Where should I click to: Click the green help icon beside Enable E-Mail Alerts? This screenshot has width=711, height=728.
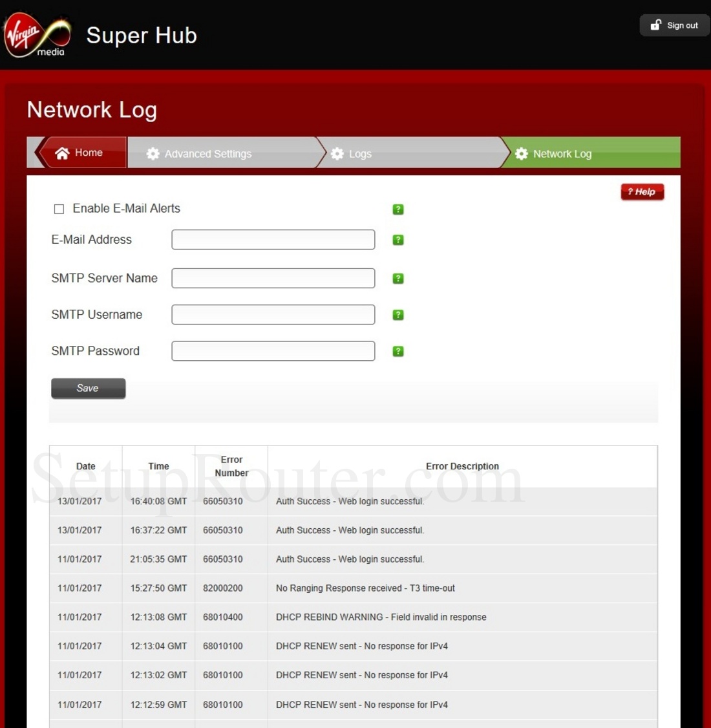tap(398, 209)
